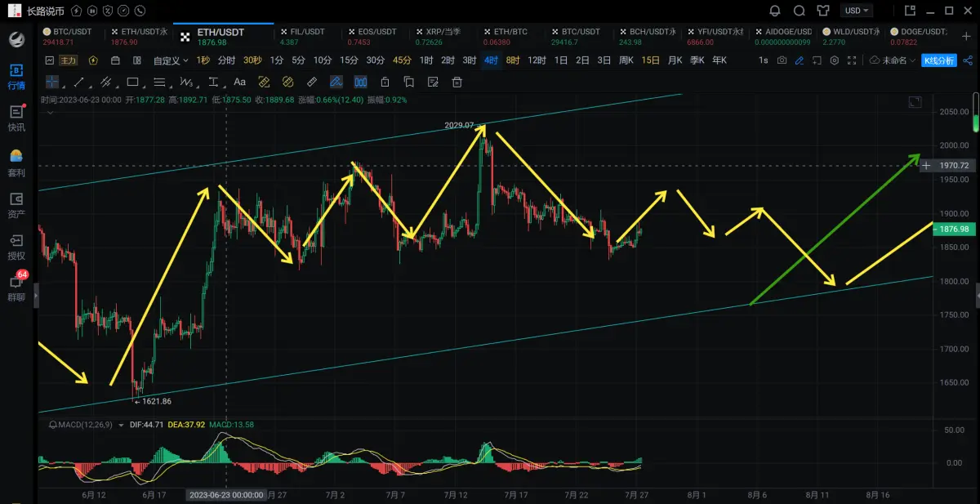Image resolution: width=980 pixels, height=504 pixels.
Task: Open the USD currency dropdown
Action: 857,11
